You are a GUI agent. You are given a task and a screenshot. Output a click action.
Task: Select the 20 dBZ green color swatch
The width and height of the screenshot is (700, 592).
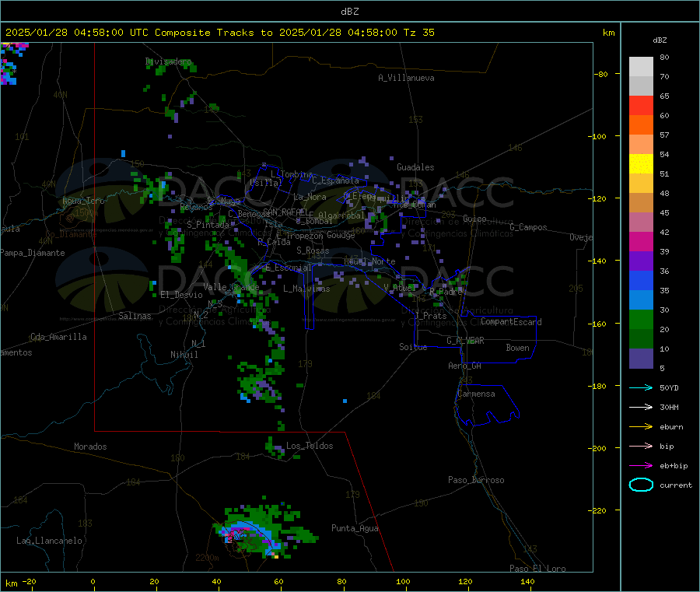[641, 319]
